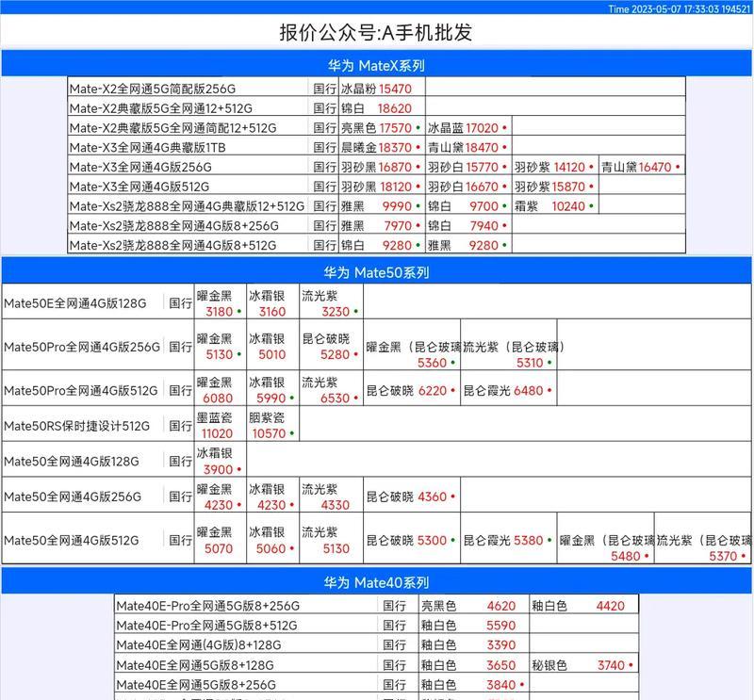Click the 昆仑霞光 price "5380"
This screenshot has width=754, height=700.
pos(529,541)
